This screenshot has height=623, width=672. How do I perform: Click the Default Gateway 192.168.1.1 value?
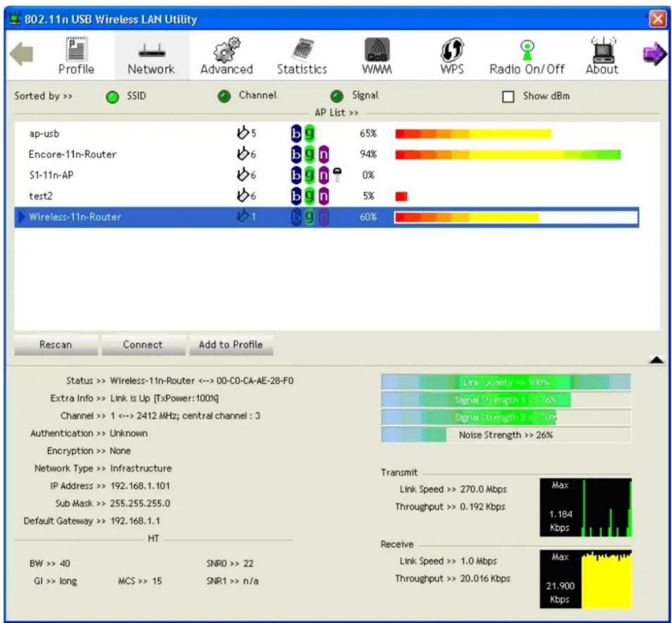point(135,521)
